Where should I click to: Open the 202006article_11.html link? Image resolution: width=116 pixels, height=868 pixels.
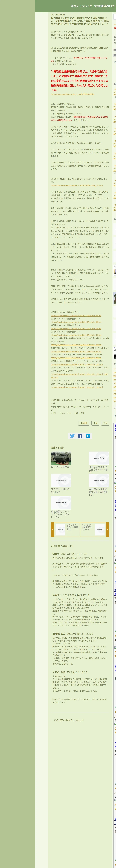point(77,185)
